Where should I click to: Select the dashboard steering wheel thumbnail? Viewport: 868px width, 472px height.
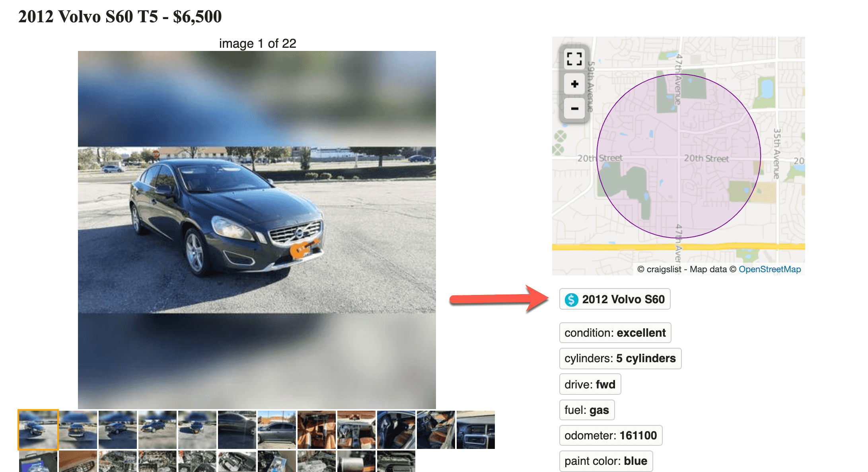(356, 430)
